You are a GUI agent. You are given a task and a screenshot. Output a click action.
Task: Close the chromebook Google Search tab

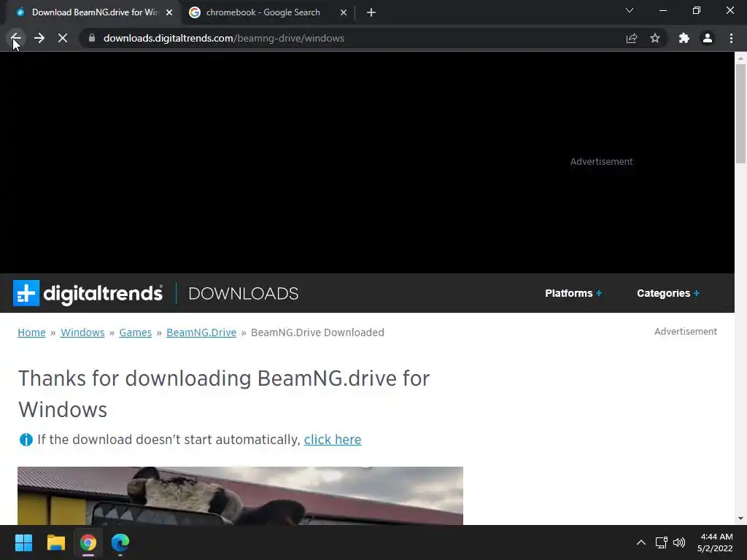point(344,12)
